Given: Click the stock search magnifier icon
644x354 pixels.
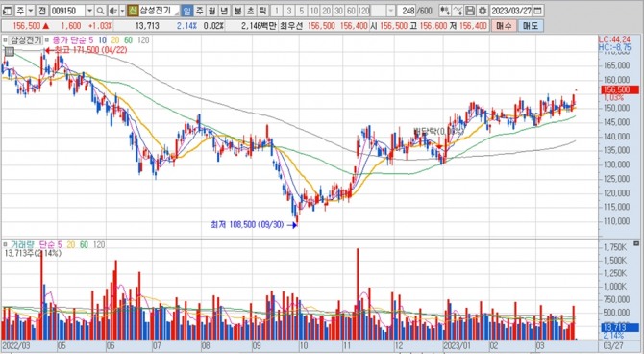Looking at the screenshot, I should pyautogui.click(x=100, y=11).
